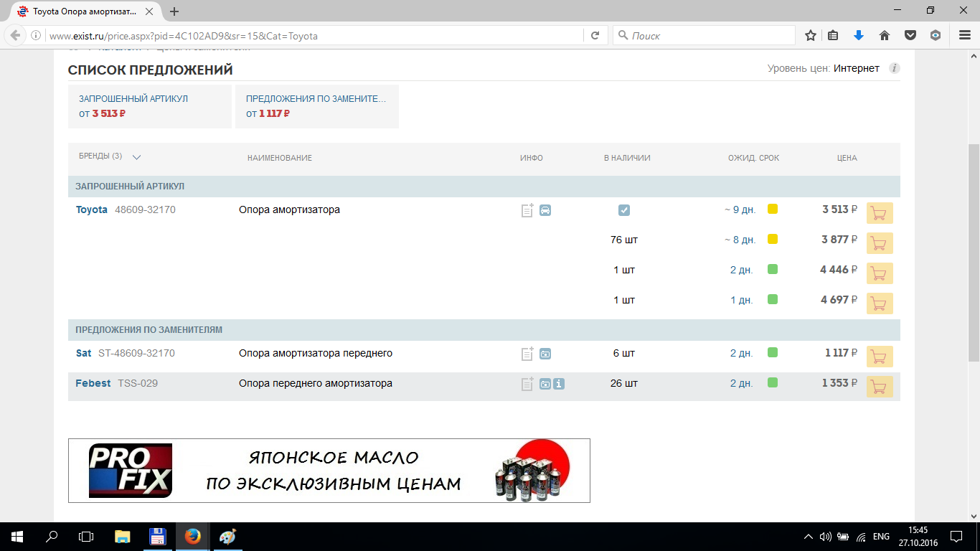980x551 pixels.
Task: Add Febest 1 353 ₽ offer to cart
Action: coord(880,387)
